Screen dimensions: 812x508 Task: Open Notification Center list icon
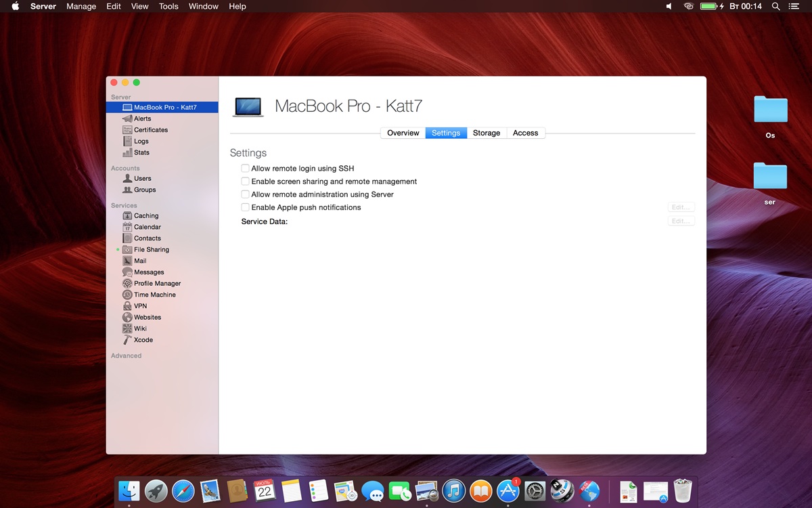[794, 6]
